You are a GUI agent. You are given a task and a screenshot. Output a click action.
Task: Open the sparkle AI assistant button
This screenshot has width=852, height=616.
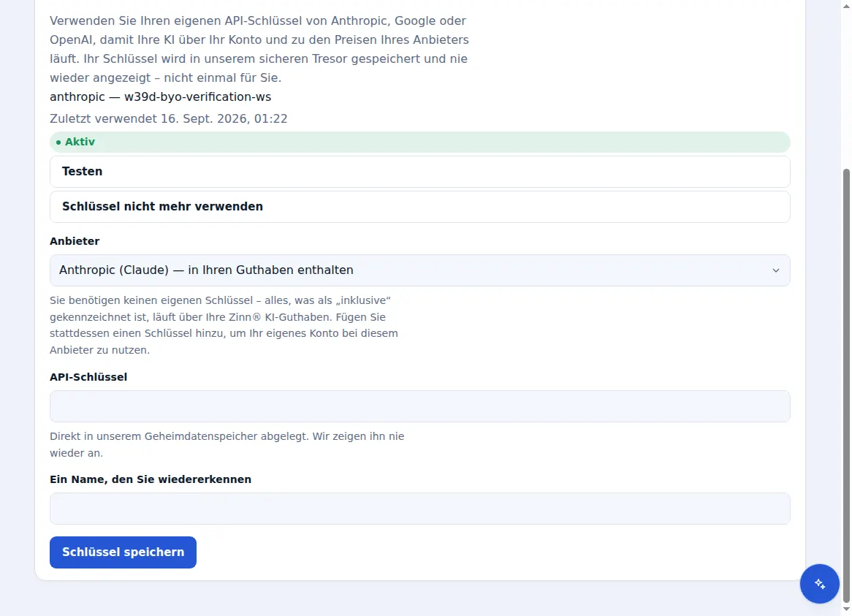pyautogui.click(x=819, y=583)
